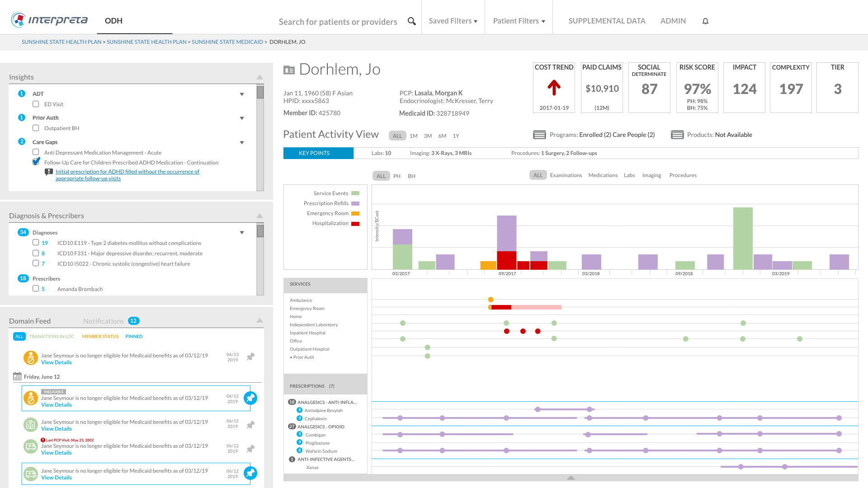868x488 pixels.
Task: Click the Hospitalization red legend swatch
Action: (x=355, y=224)
